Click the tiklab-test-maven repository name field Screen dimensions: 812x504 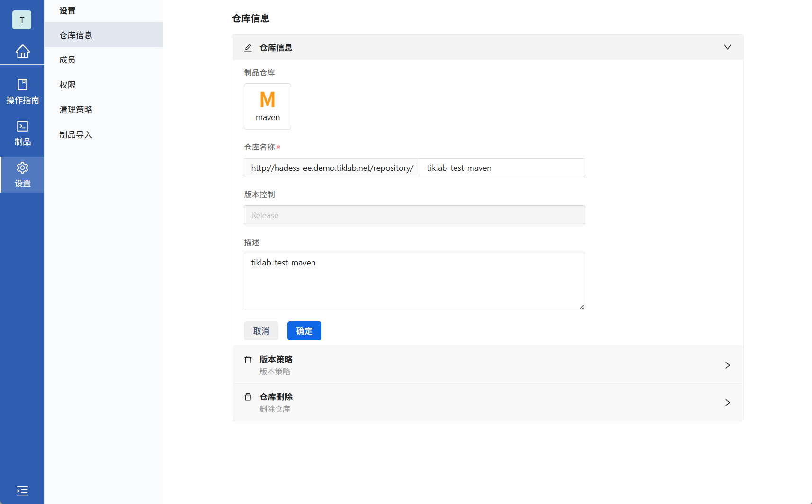tap(502, 168)
